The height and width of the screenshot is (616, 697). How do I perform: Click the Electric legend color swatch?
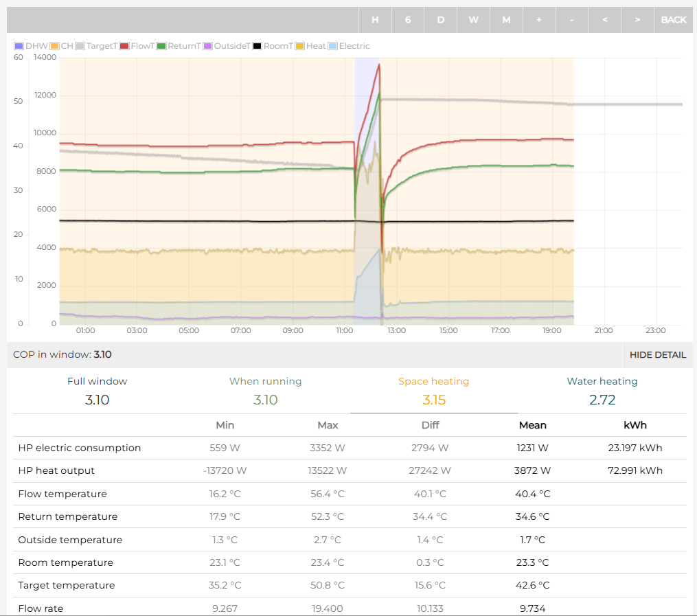pyautogui.click(x=333, y=46)
